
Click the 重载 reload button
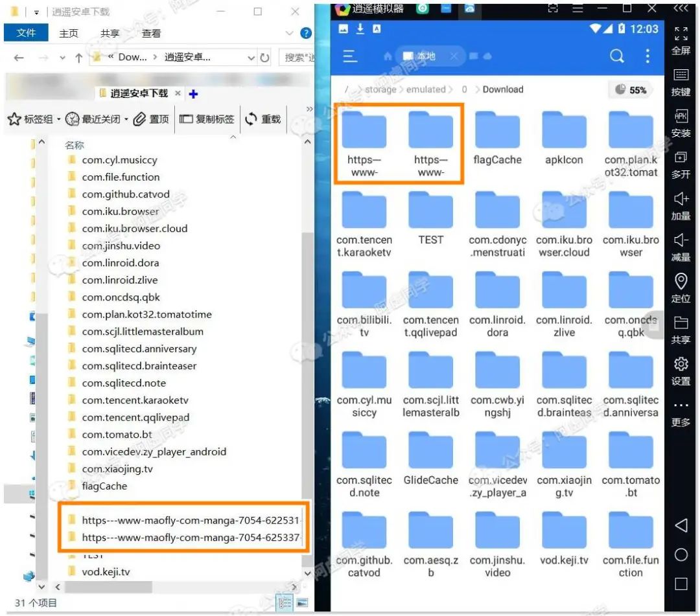click(x=263, y=119)
